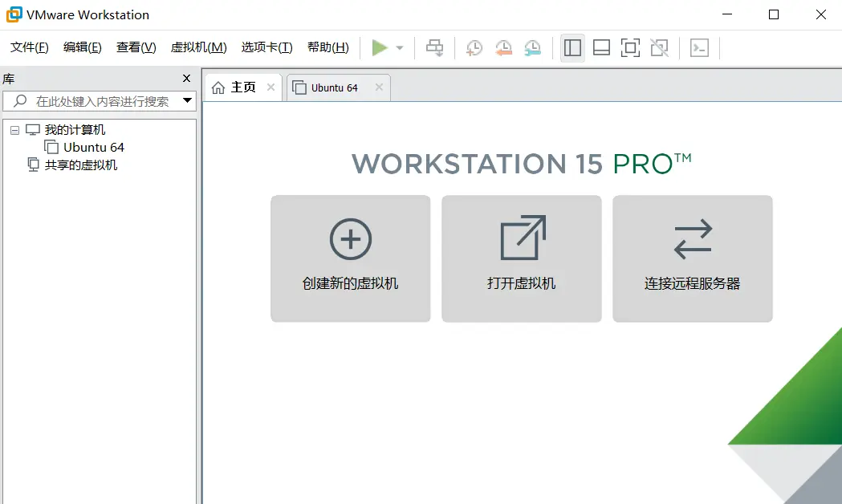The width and height of the screenshot is (842, 504).
Task: Maximize the VMware Workstation window
Action: point(774,14)
